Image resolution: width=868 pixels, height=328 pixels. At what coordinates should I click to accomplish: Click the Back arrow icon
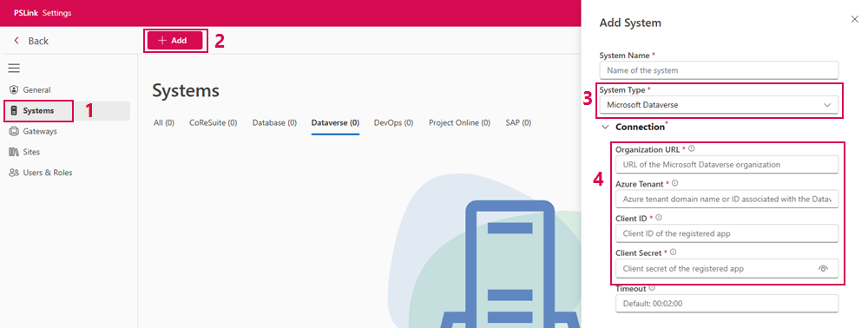coord(16,41)
